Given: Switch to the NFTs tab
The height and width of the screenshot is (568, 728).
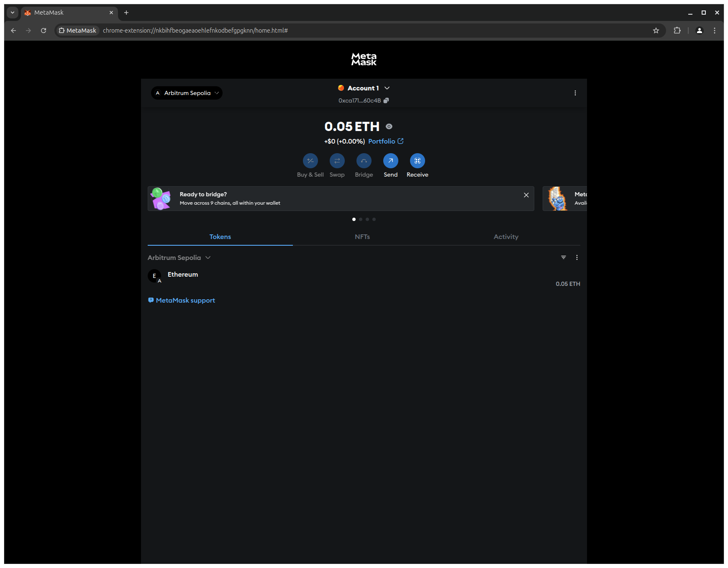Looking at the screenshot, I should point(362,237).
